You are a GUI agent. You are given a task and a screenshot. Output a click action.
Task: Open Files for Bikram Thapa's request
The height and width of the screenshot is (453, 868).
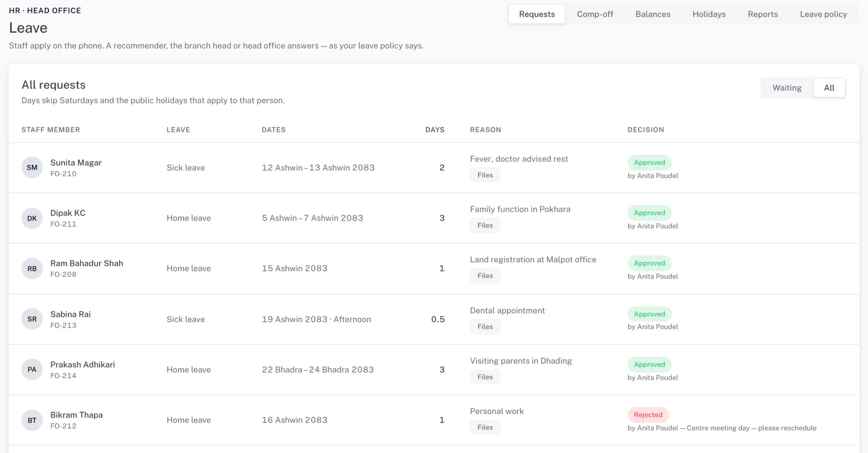[485, 427]
